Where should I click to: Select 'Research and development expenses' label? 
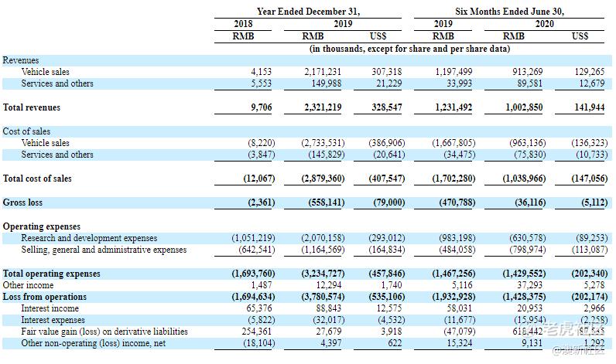89,238
